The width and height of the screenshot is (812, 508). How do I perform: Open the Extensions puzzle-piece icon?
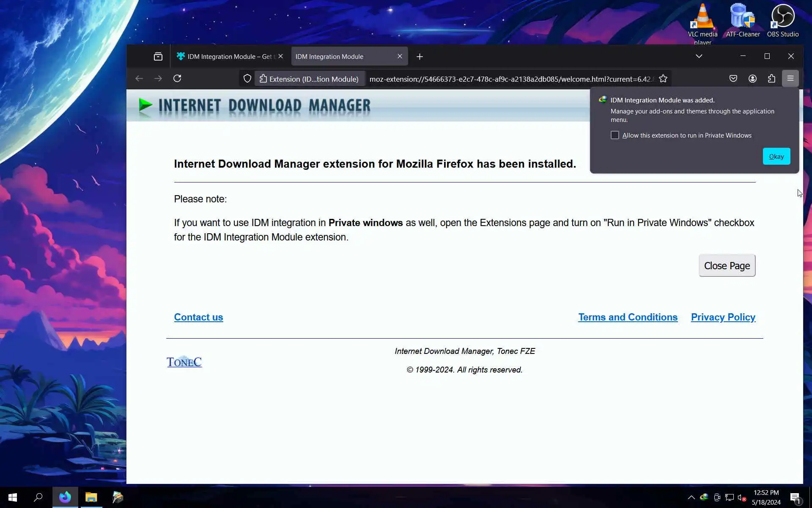(x=771, y=79)
